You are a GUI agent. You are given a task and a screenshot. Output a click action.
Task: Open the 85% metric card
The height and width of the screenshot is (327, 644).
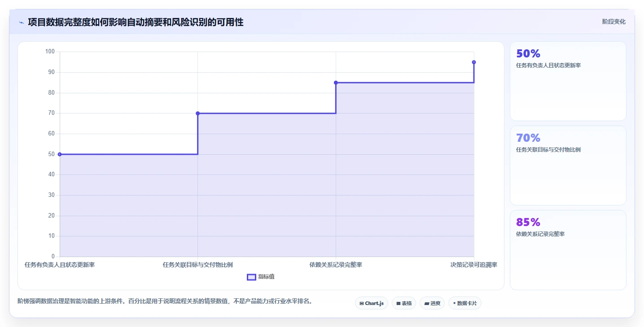pyautogui.click(x=568, y=250)
